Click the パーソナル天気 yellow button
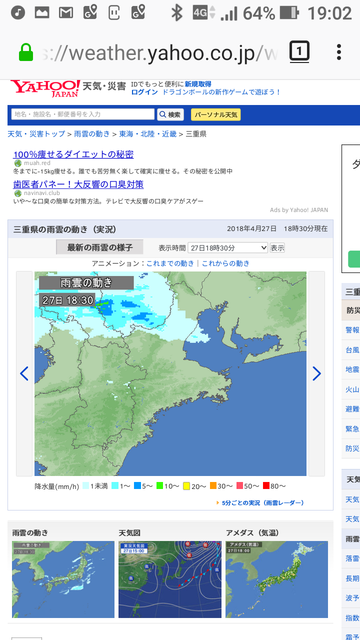 216,115
